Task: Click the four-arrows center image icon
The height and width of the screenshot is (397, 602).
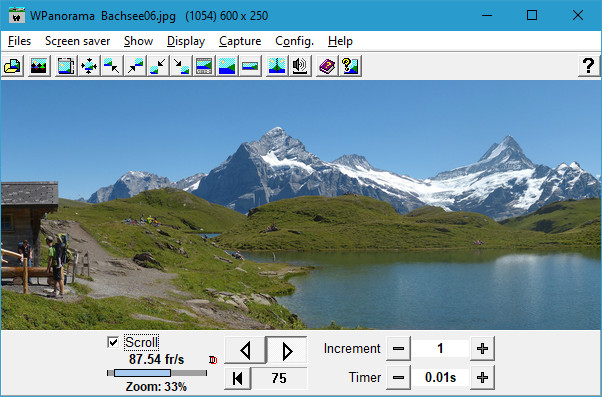Action: [x=89, y=66]
